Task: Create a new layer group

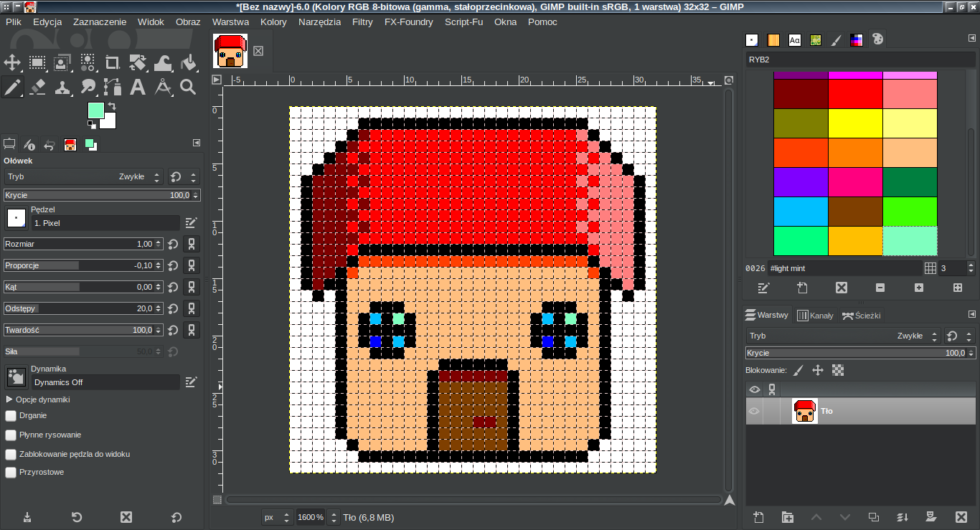Action: tap(788, 517)
